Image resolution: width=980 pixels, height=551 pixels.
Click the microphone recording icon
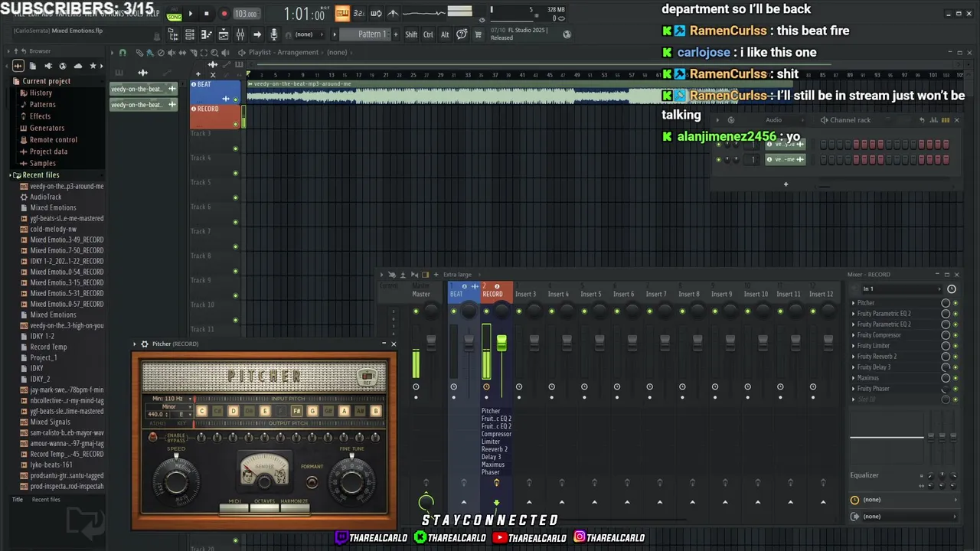(273, 34)
